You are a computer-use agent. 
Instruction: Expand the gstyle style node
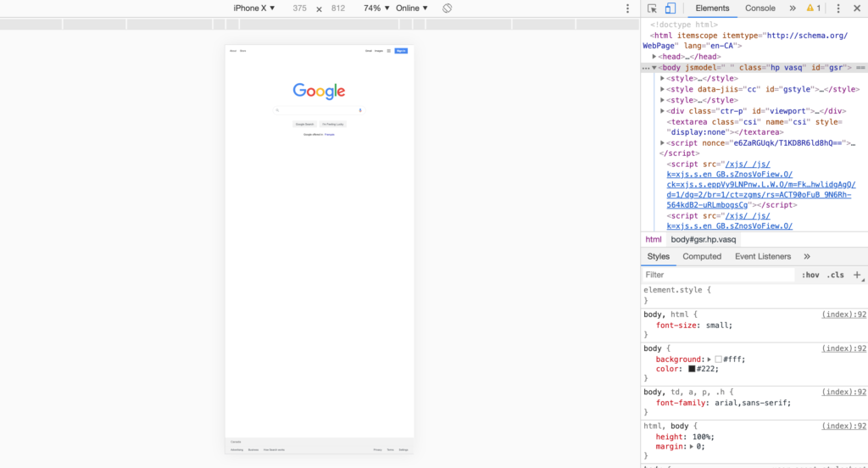click(662, 89)
